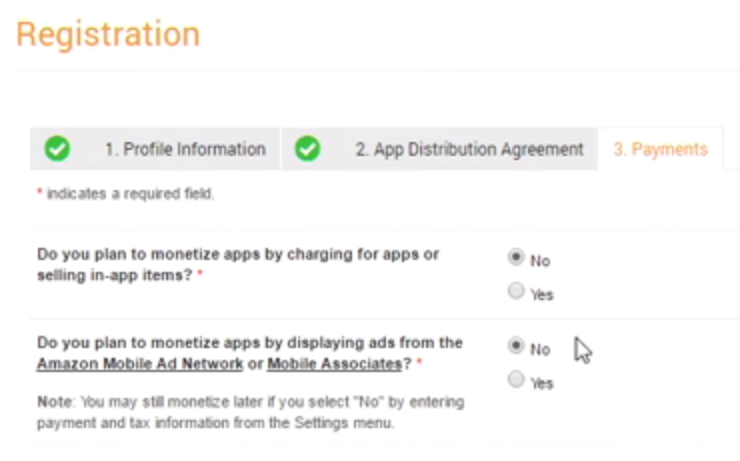
Task: Click the 'Yes' label of the in-app items question
Action: [x=542, y=294]
